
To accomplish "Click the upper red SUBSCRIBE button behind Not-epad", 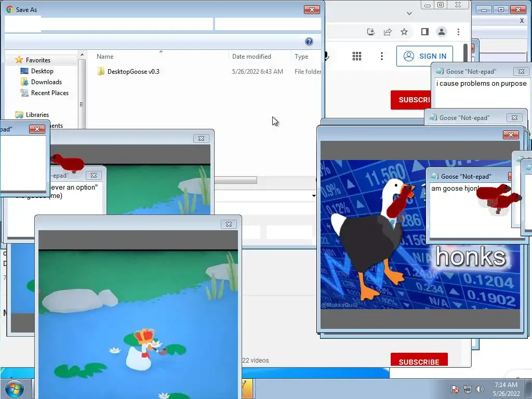I will 411,100.
